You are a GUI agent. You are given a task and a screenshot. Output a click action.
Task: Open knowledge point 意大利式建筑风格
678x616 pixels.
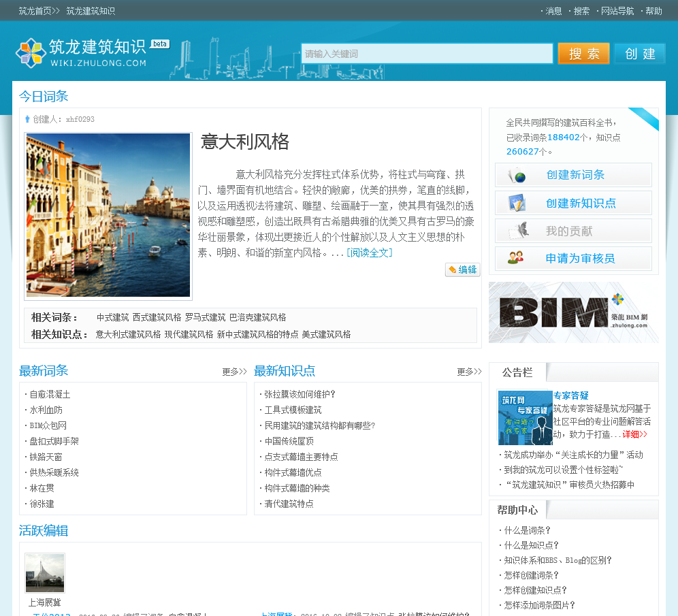(x=128, y=335)
